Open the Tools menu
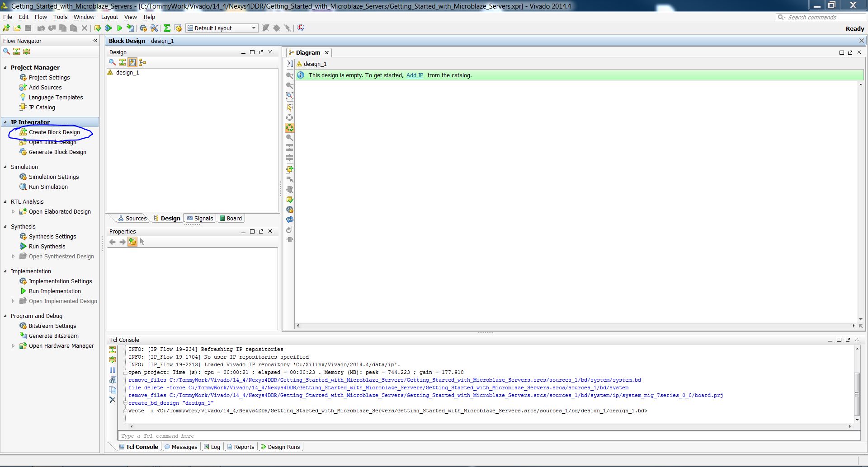The height and width of the screenshot is (467, 868). 60,17
